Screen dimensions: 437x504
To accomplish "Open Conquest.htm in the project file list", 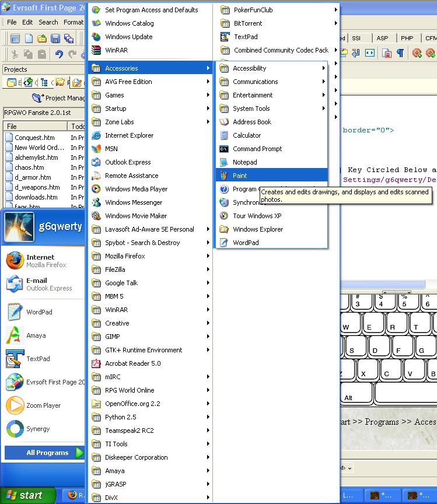I will click(34, 138).
